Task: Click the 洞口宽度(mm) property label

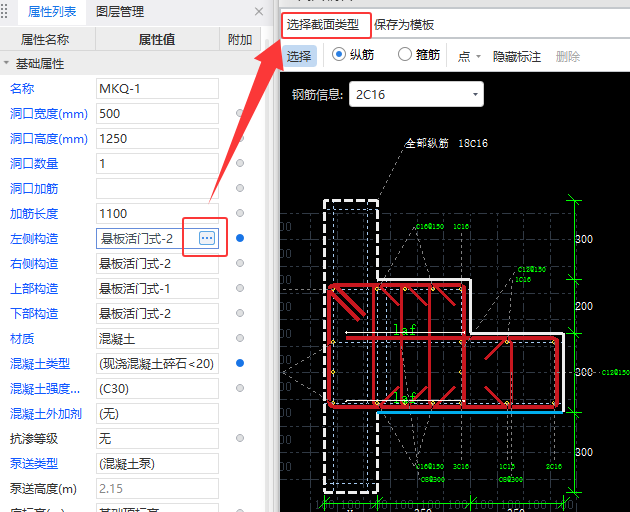Action: (49, 114)
